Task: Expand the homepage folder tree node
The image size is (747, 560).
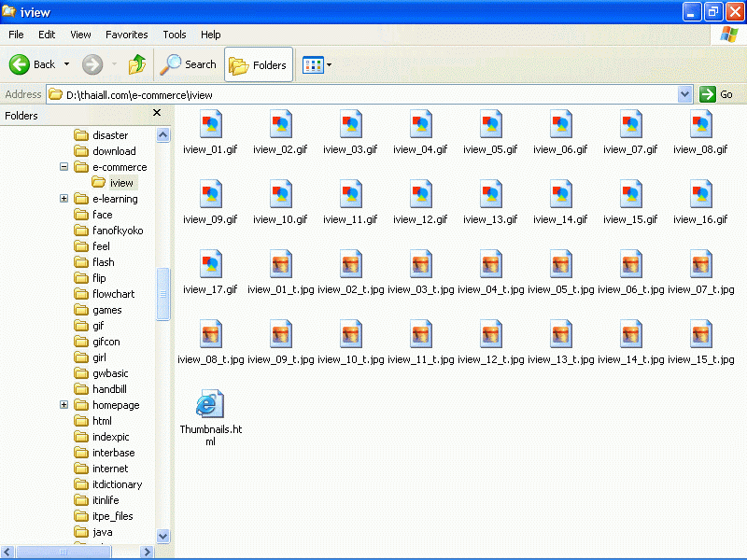Action: pyautogui.click(x=64, y=405)
